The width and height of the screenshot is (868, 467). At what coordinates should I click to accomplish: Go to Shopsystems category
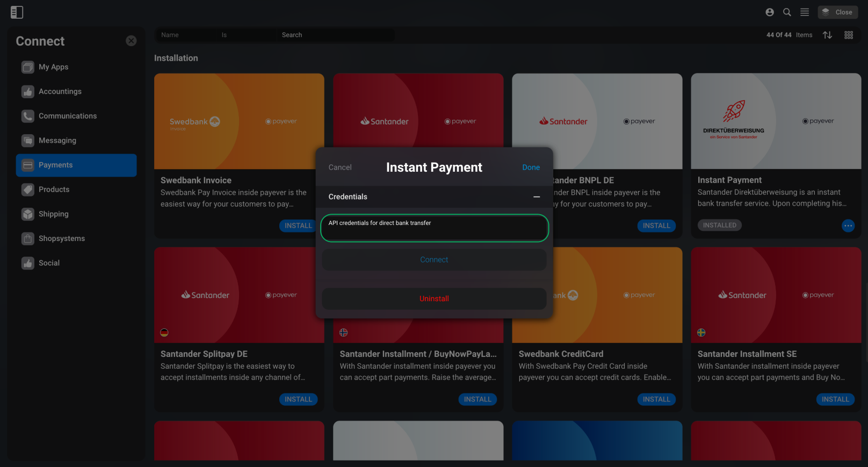[76, 238]
